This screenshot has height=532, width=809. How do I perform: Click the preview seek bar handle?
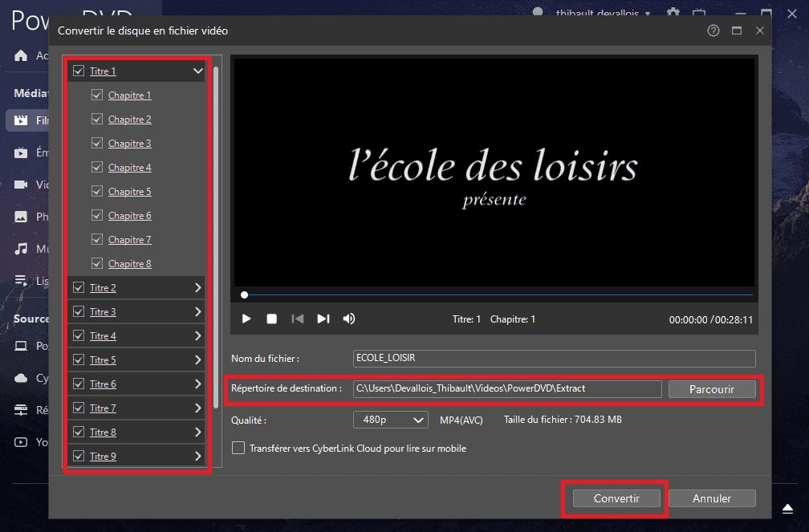245,294
